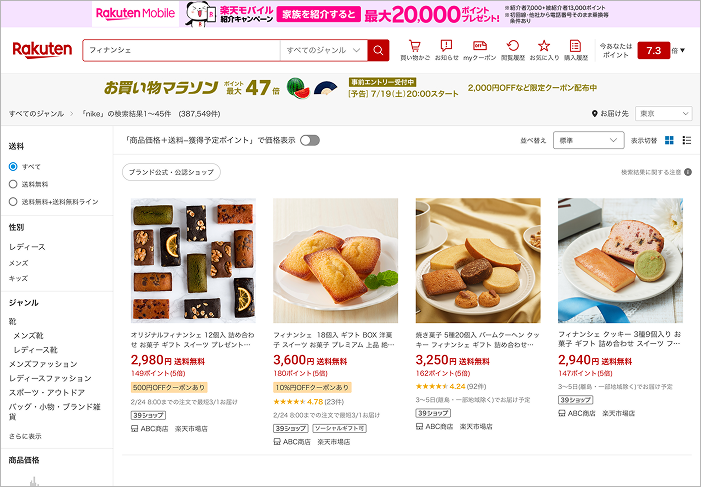Click さらに表示 link in genre list

click(25, 436)
